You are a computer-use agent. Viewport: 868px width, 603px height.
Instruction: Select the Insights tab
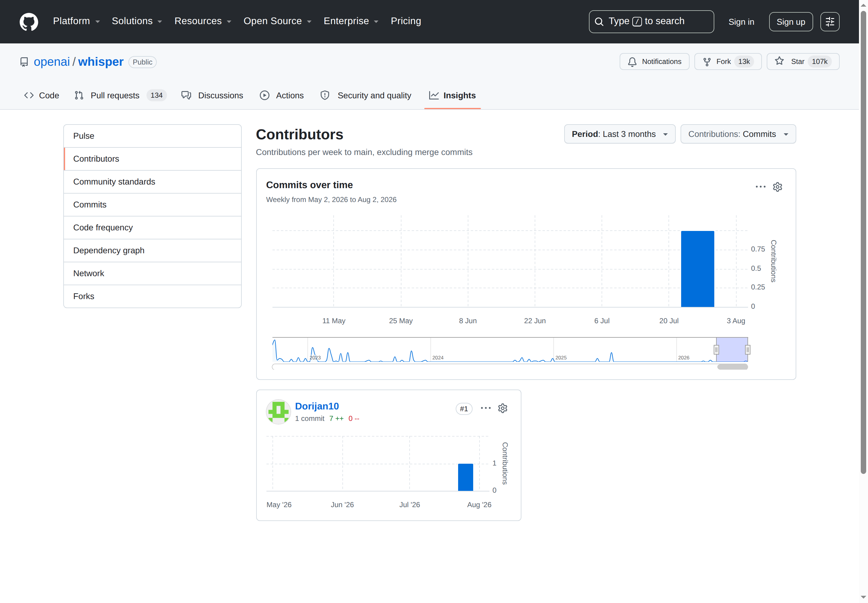452,96
